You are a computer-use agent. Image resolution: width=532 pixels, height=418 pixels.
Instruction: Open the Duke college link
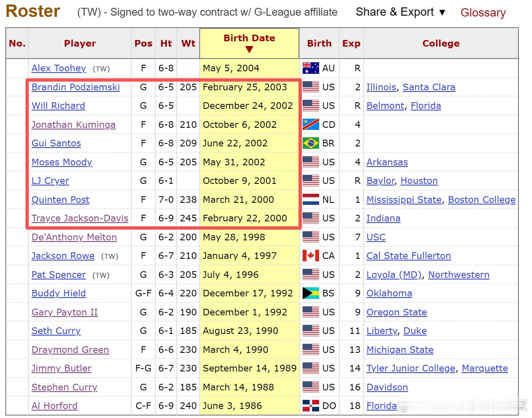click(x=415, y=331)
